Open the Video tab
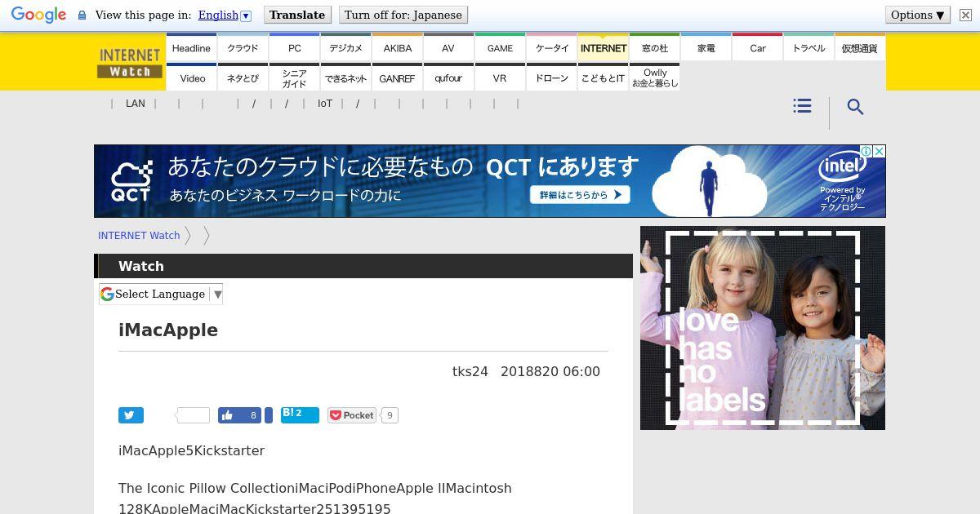980x514 pixels. [x=191, y=78]
